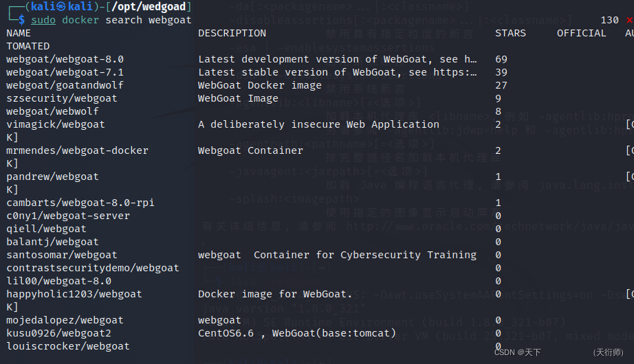The image size is (634, 364).
Task: Click the star count 27
Action: [x=501, y=85]
